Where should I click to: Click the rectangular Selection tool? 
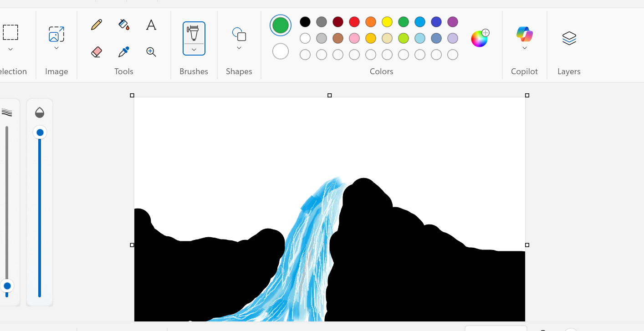(x=10, y=32)
